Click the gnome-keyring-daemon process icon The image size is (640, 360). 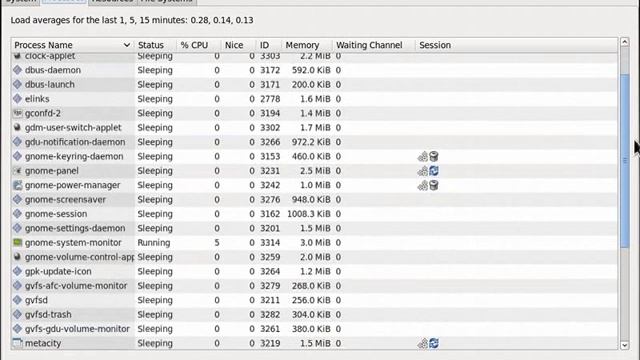click(x=17, y=156)
